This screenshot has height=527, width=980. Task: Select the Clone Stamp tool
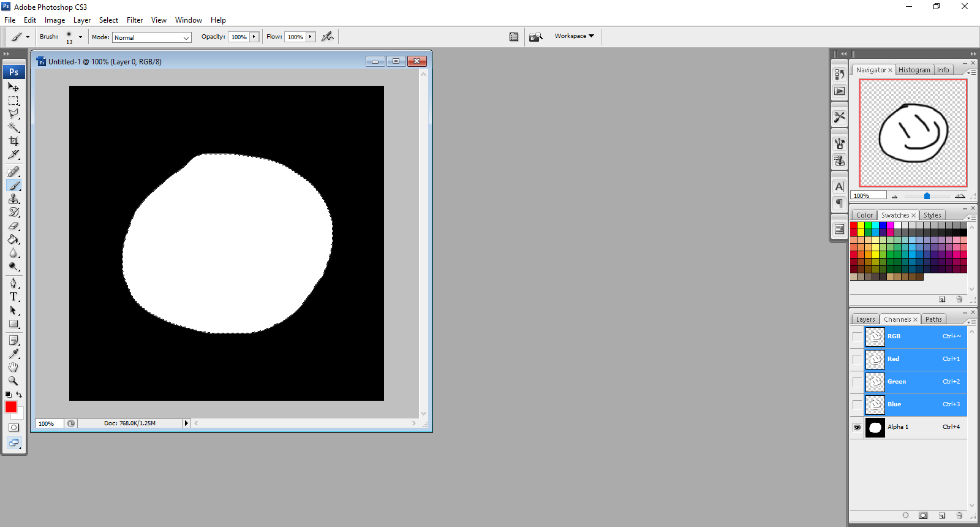click(x=13, y=199)
